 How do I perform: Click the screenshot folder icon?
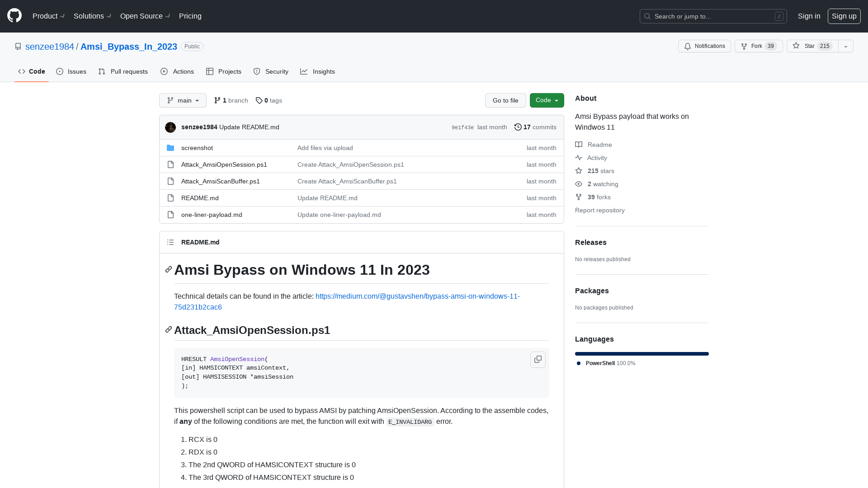pos(170,148)
